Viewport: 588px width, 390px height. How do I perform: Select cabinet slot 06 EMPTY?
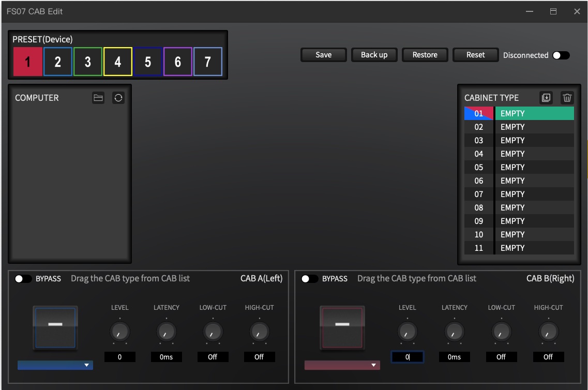pyautogui.click(x=519, y=181)
